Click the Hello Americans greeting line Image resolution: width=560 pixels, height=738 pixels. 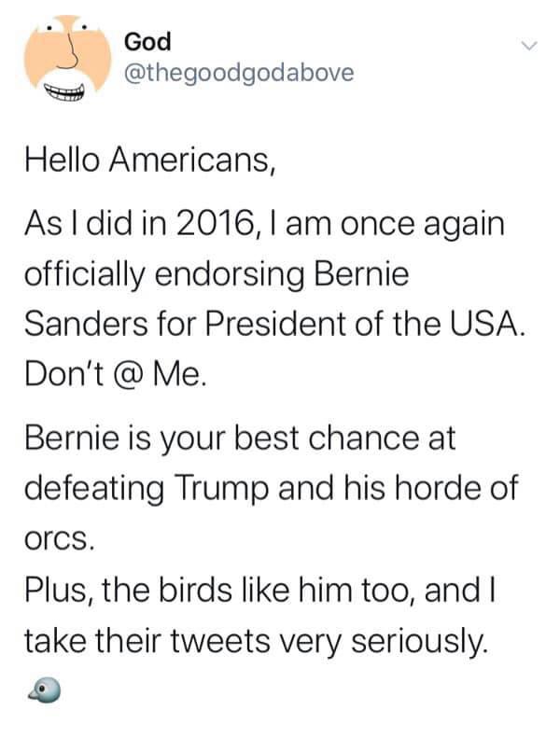click(149, 160)
